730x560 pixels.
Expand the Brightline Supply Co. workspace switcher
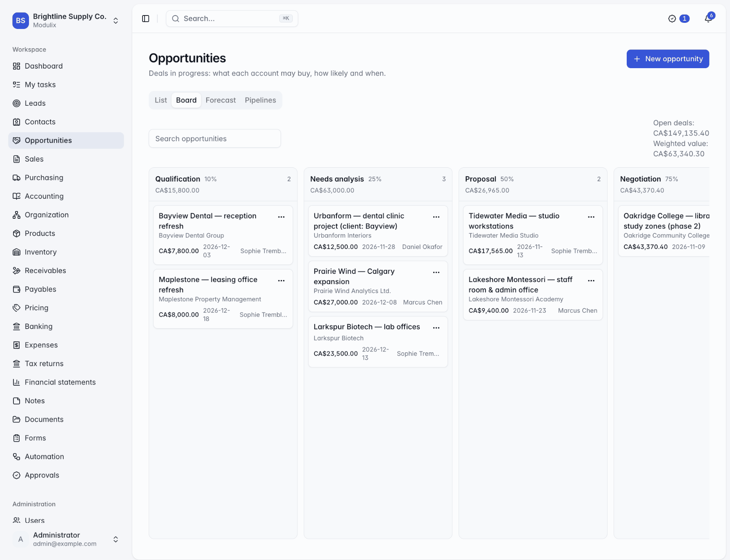click(66, 20)
